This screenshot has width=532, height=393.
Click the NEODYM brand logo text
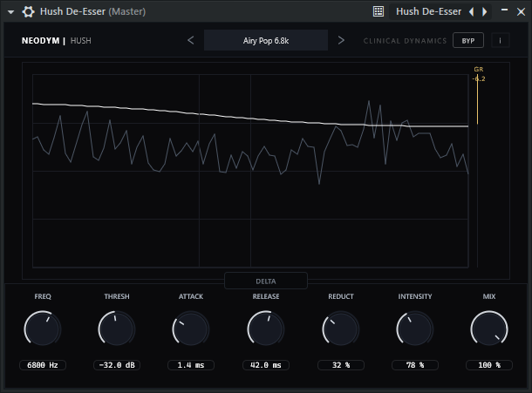pos(40,41)
